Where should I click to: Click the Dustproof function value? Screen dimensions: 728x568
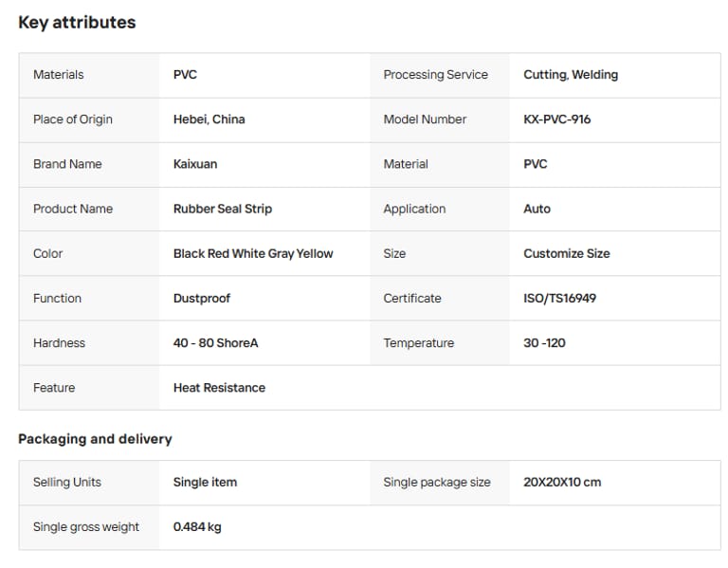202,298
